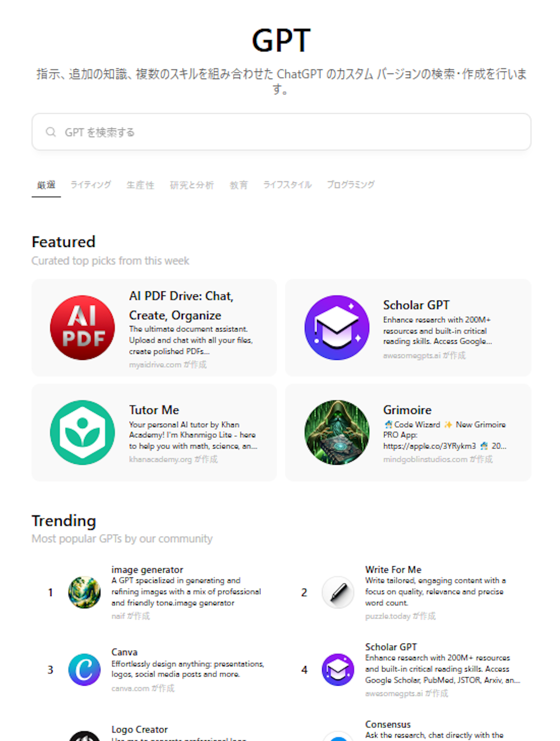Click the Grimoire Code Wizard description text

click(445, 435)
